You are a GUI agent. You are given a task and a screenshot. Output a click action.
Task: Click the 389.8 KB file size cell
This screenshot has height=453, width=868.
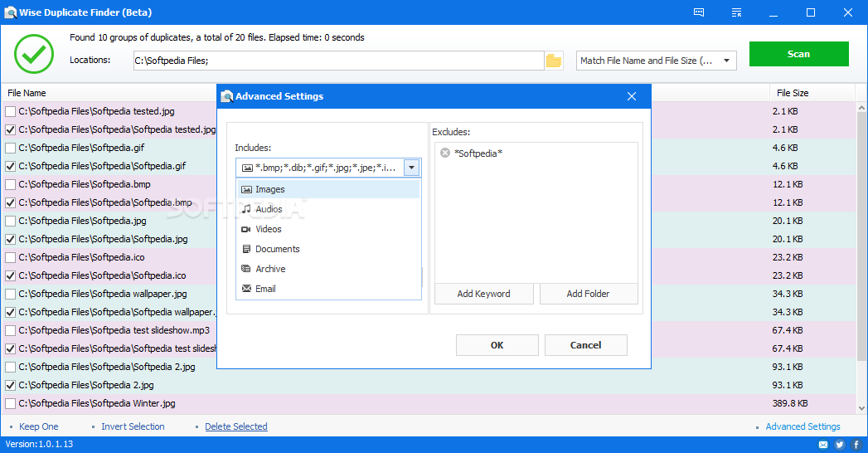(790, 404)
